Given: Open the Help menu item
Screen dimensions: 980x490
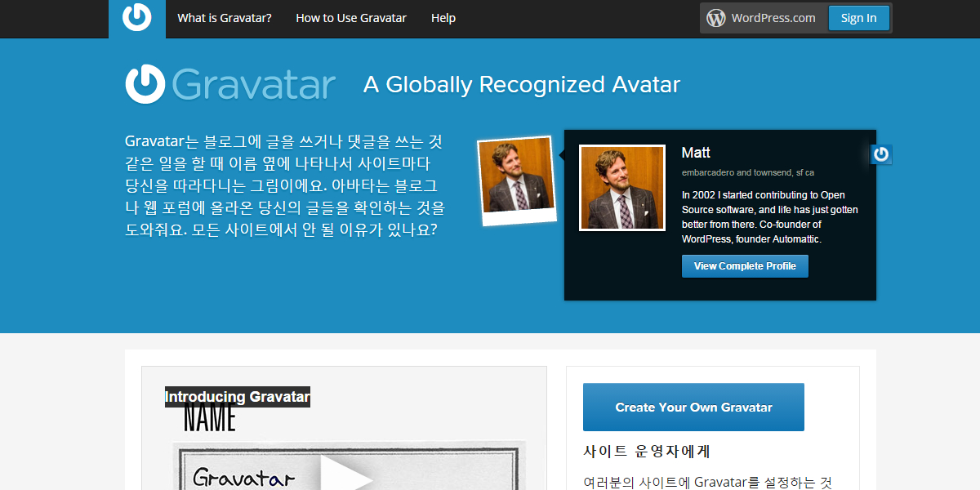Looking at the screenshot, I should 443,18.
